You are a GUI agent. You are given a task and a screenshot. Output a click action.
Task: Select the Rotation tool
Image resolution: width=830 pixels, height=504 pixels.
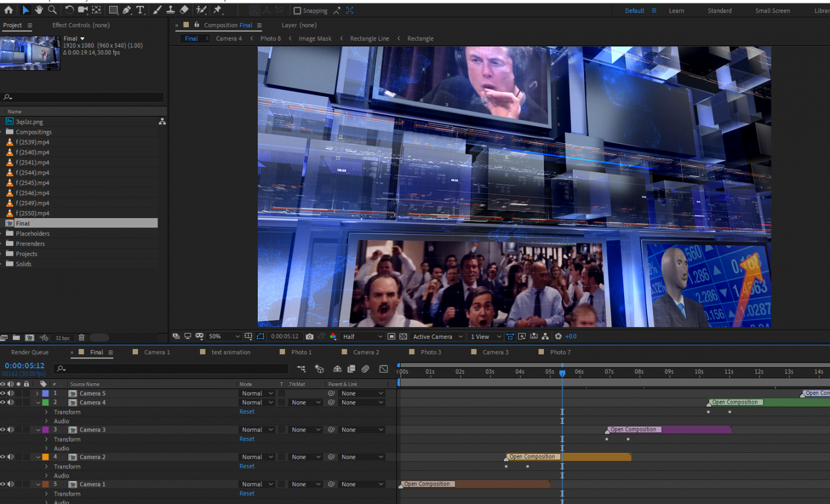tap(69, 10)
